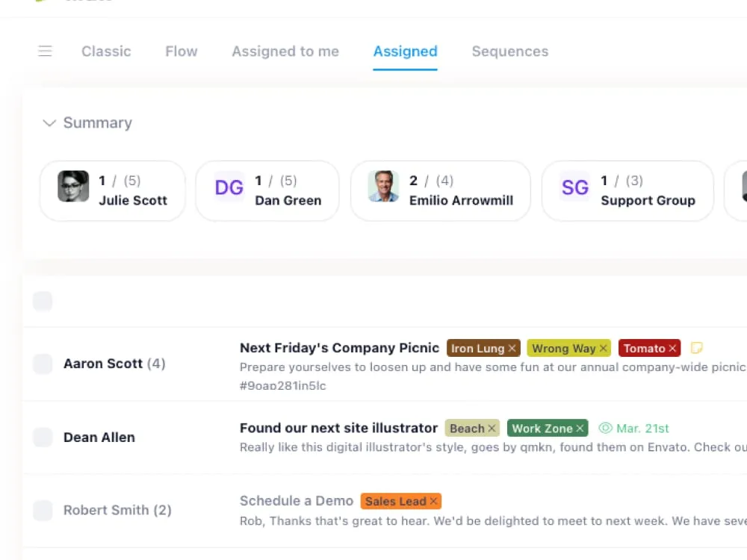Viewport: 747px width, 560px height.
Task: Check the Robert Smith conversation checkbox
Action: (43, 510)
